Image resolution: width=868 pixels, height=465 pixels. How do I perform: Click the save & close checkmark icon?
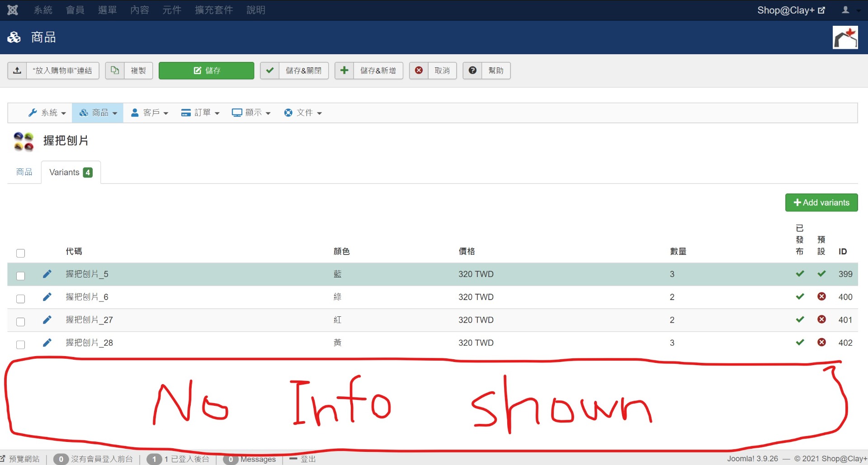(x=270, y=70)
